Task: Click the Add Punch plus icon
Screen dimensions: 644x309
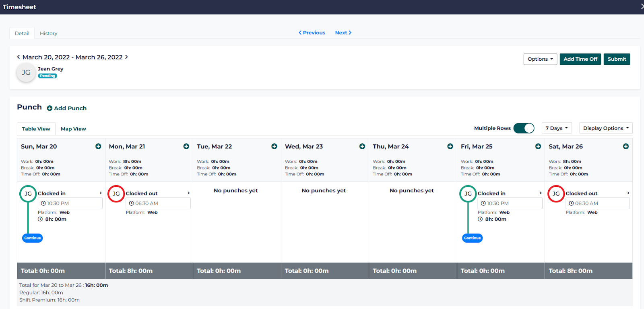Action: click(50, 108)
